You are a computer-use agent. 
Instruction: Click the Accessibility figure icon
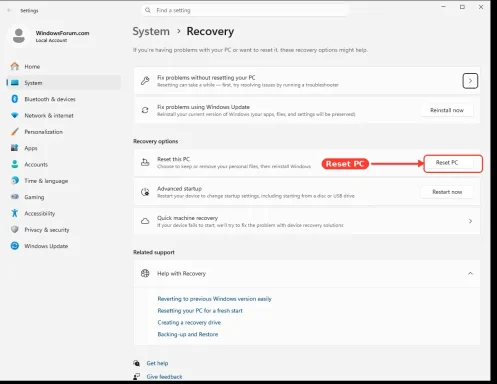point(15,213)
